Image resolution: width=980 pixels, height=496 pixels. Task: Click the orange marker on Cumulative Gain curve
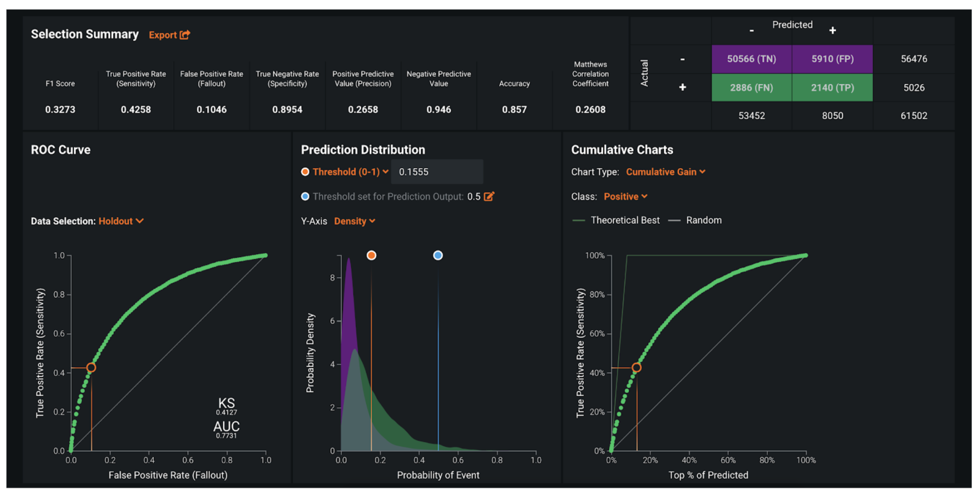coord(636,368)
